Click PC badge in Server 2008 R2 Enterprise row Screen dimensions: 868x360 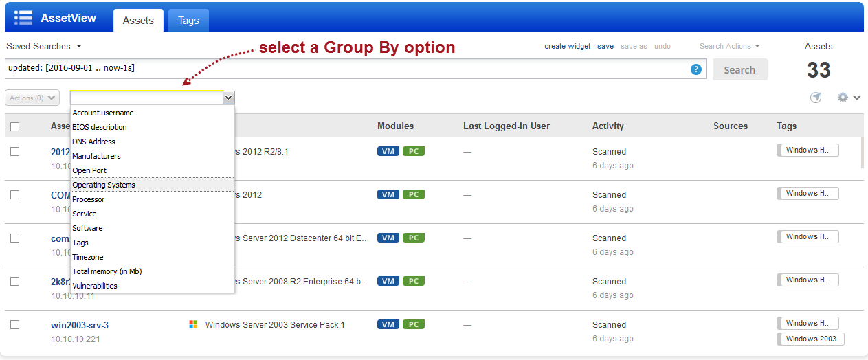pos(414,281)
